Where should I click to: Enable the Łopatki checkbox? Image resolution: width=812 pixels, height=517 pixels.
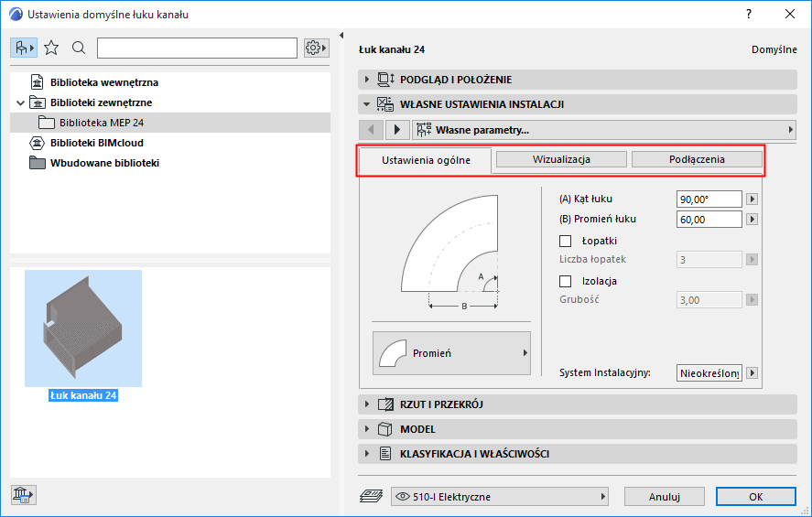click(566, 242)
